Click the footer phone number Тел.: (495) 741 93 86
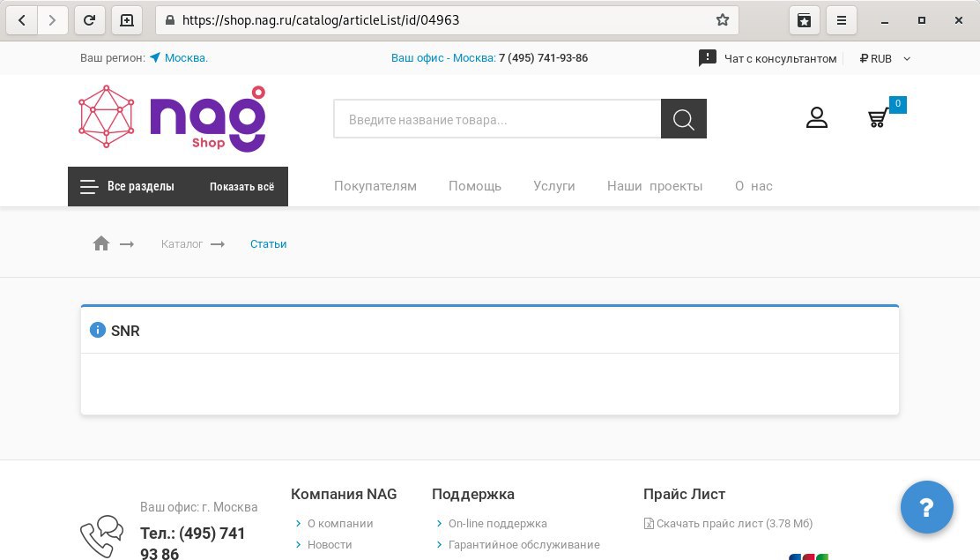Image resolution: width=980 pixels, height=560 pixels. (192, 542)
